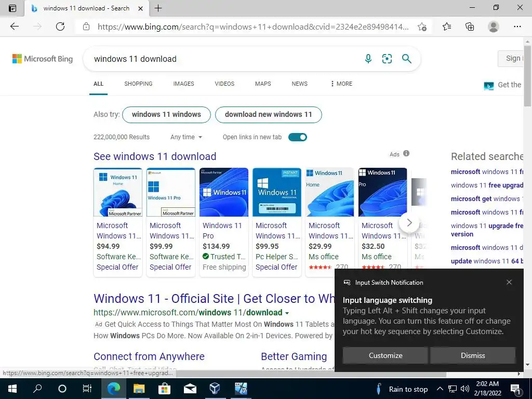Screen dimensions: 532x399
Task: Open the Connect from Anywhere link
Action: (x=149, y=356)
